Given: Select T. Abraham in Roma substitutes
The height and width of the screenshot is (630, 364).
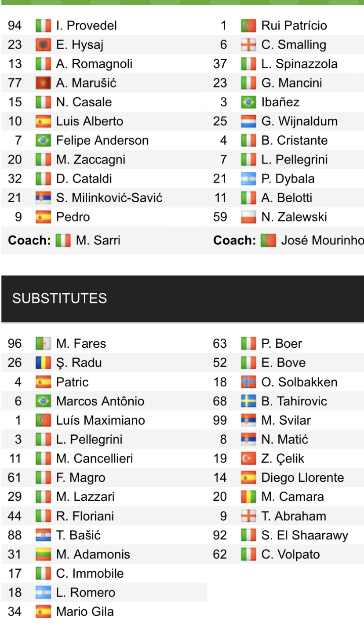Looking at the screenshot, I should point(293,516).
